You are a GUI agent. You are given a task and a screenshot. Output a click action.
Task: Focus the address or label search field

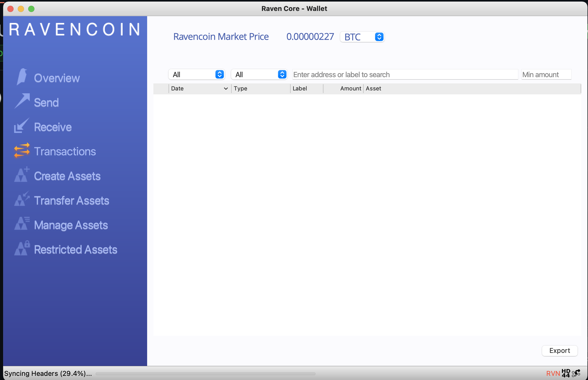[405, 75]
